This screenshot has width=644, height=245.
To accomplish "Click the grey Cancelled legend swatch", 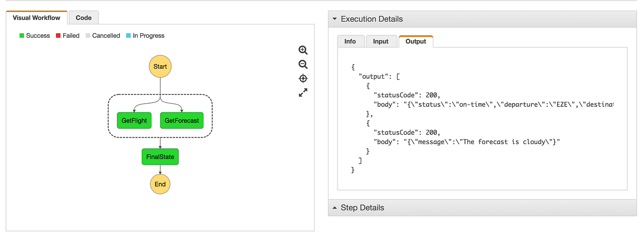I will click(88, 36).
